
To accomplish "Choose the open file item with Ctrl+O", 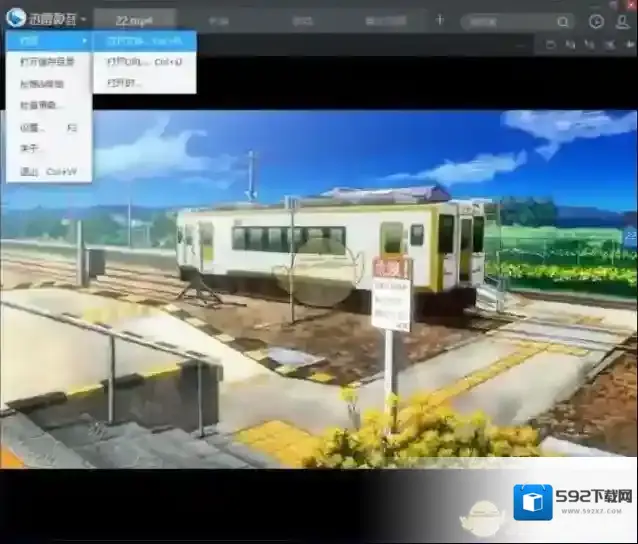I will (144, 41).
